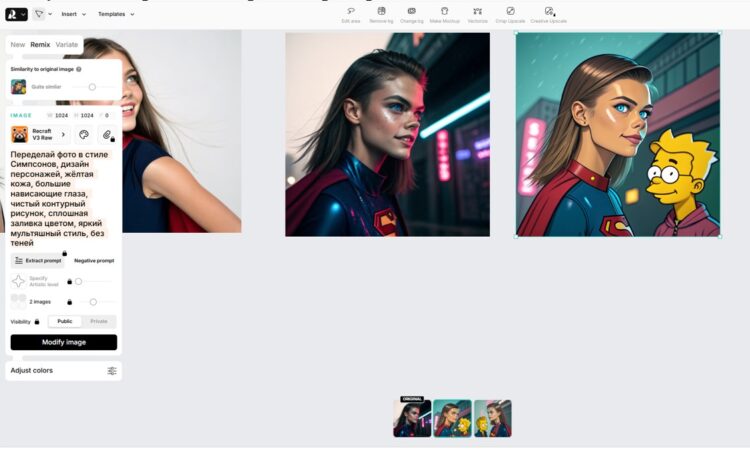Click the rotation angle 0 field

tap(105, 115)
